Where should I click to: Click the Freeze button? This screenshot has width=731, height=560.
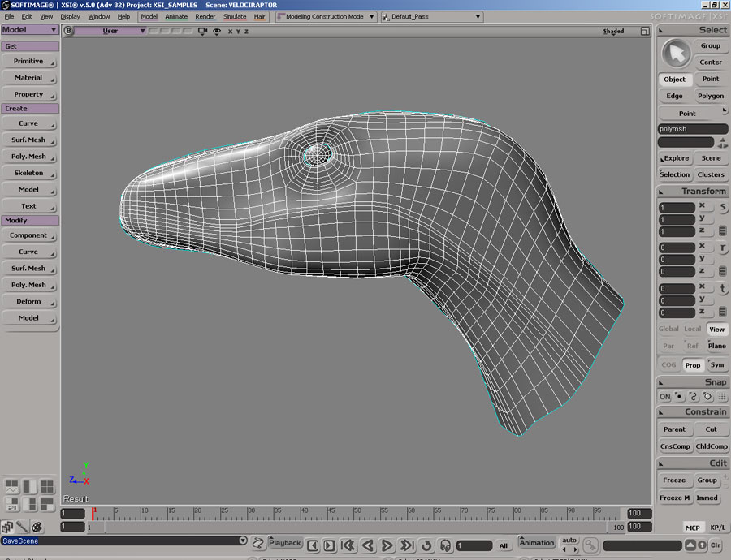674,480
